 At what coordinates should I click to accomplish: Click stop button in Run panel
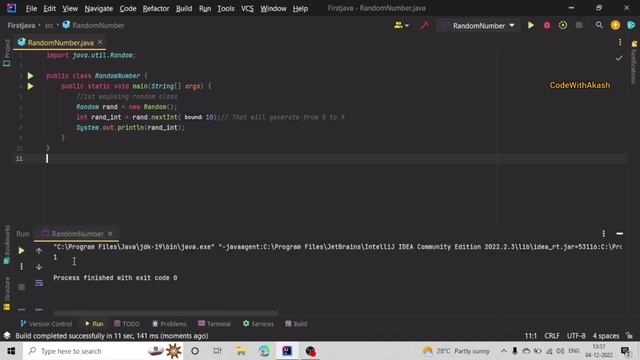point(22,287)
